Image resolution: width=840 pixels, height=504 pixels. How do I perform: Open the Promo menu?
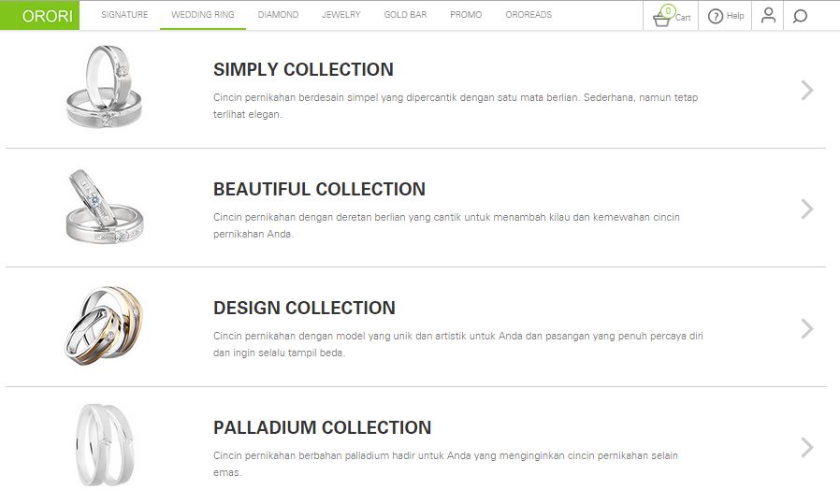(466, 15)
